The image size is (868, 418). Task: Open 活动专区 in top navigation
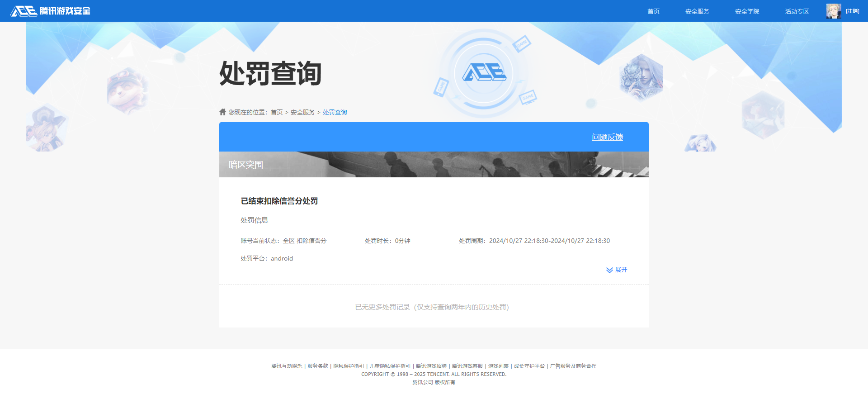pyautogui.click(x=796, y=11)
